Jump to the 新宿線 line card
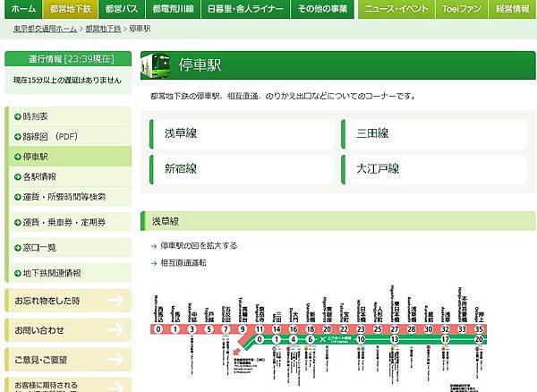Viewport: 537px width, 392px height. 243,169
